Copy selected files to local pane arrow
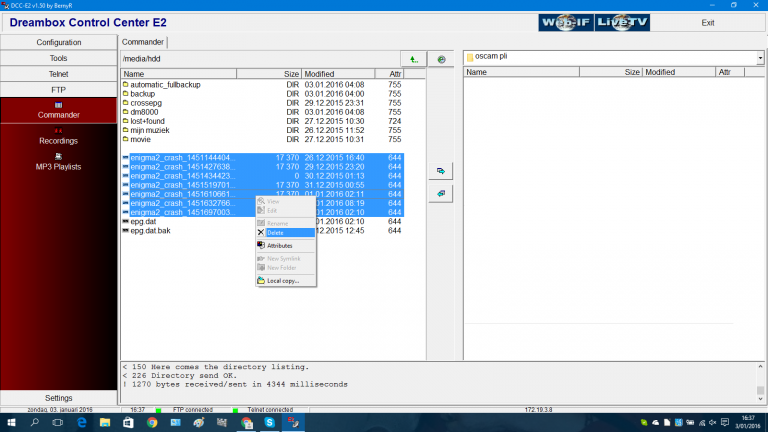768x432 pixels. click(x=441, y=171)
